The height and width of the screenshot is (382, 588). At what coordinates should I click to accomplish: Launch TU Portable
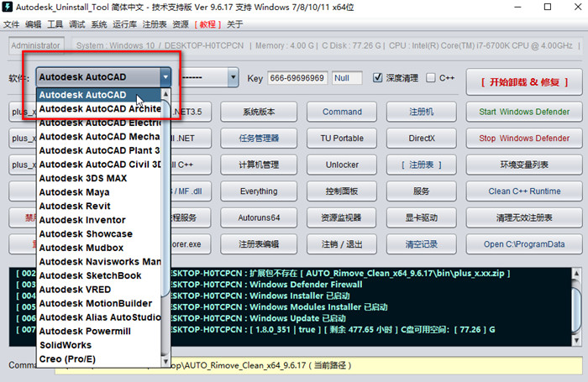click(342, 138)
